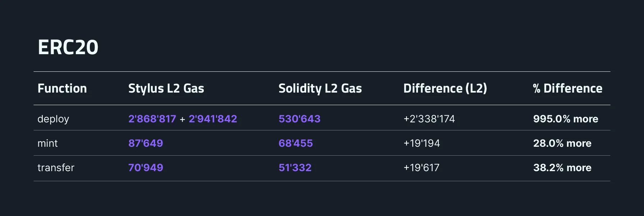644x216 pixels.
Task: Follow the 51'332 Solidity transfer link
Action: (295, 168)
